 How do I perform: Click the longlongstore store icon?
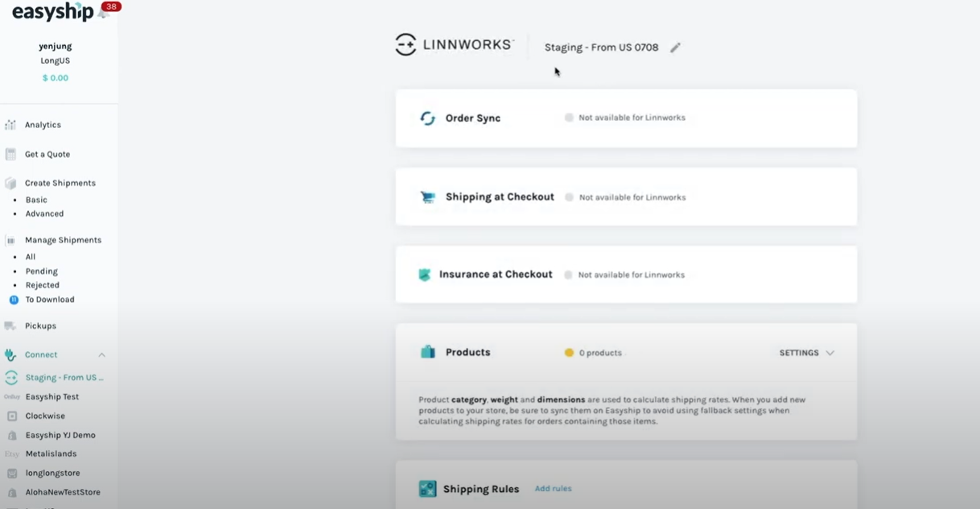click(x=12, y=474)
